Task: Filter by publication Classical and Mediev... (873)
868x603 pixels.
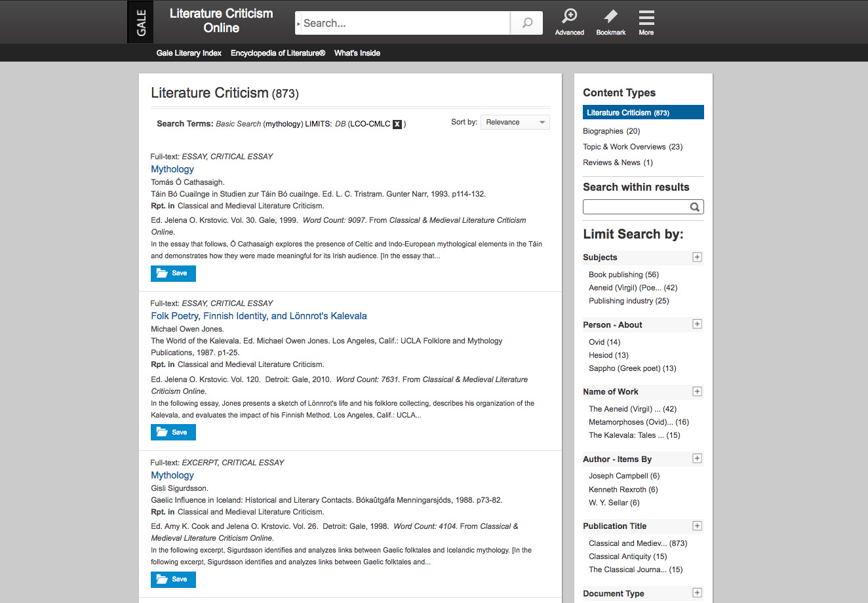Action: pyautogui.click(x=638, y=543)
